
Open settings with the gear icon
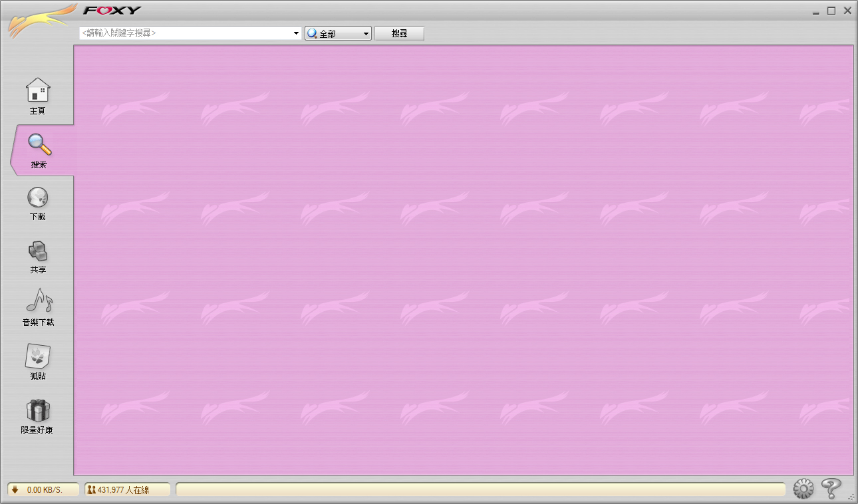pyautogui.click(x=803, y=489)
